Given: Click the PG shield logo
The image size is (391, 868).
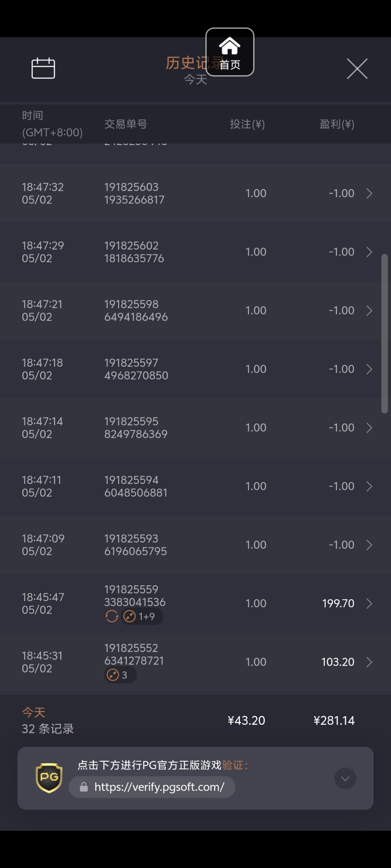Looking at the screenshot, I should click(x=49, y=778).
